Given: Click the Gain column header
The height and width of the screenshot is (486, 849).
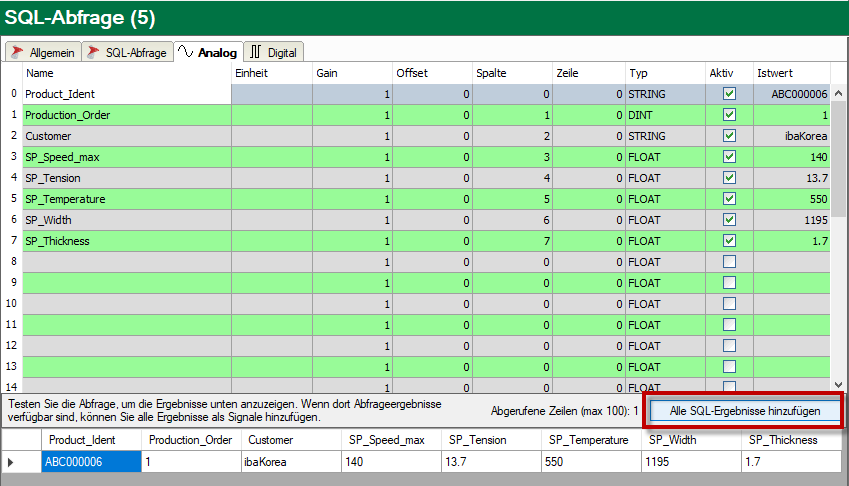Looking at the screenshot, I should pyautogui.click(x=352, y=73).
